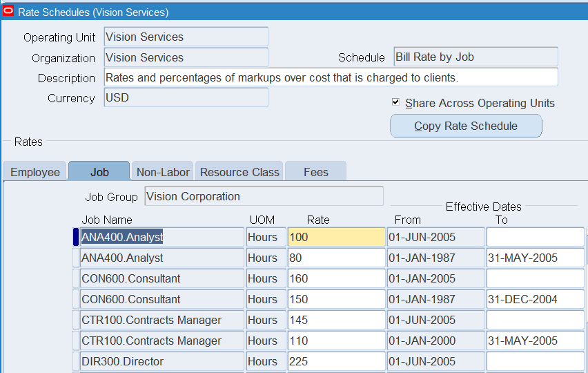Click the Rate field showing 100
Image resolution: width=588 pixels, height=373 pixels.
336,237
